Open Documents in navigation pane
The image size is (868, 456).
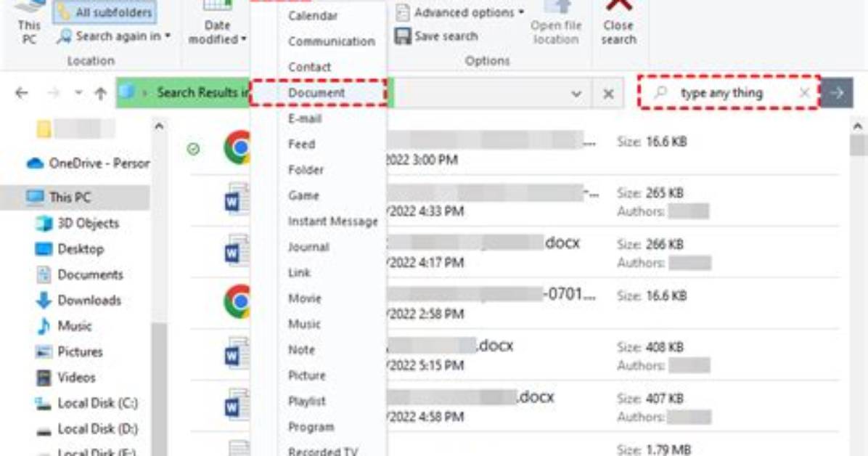[x=79, y=274]
